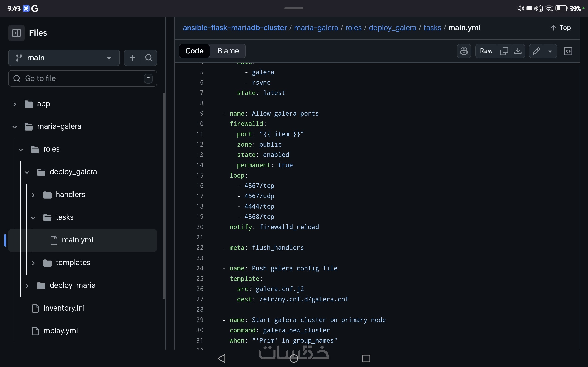Open the symbols panel icon
The height and width of the screenshot is (367, 588).
coord(568,51)
